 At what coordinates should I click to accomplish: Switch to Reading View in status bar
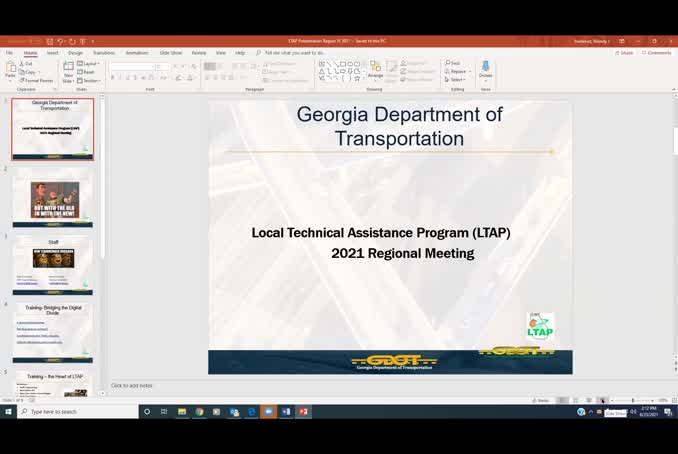tap(589, 400)
